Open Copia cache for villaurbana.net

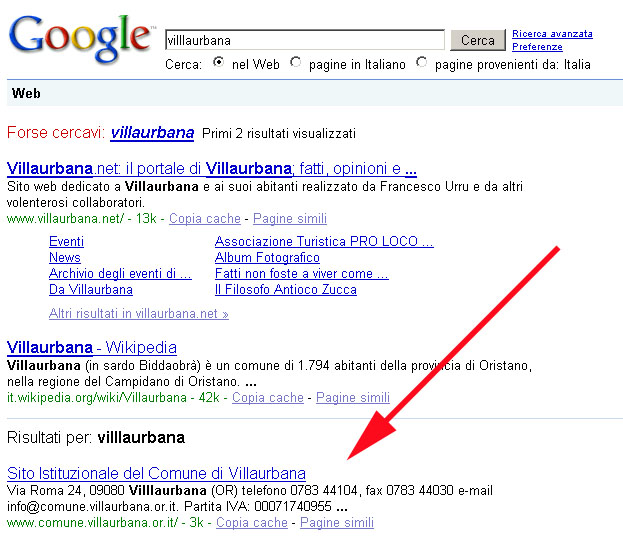point(205,218)
